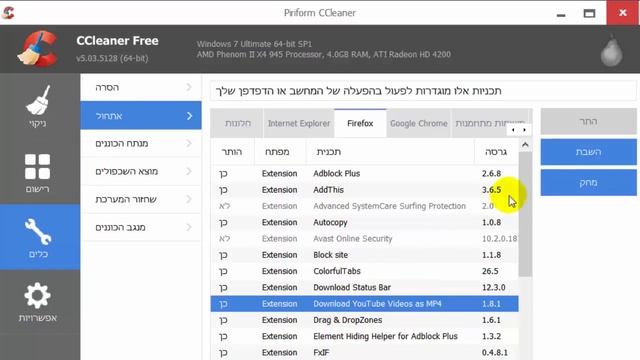Select the Avast Online Security row

tap(364, 239)
